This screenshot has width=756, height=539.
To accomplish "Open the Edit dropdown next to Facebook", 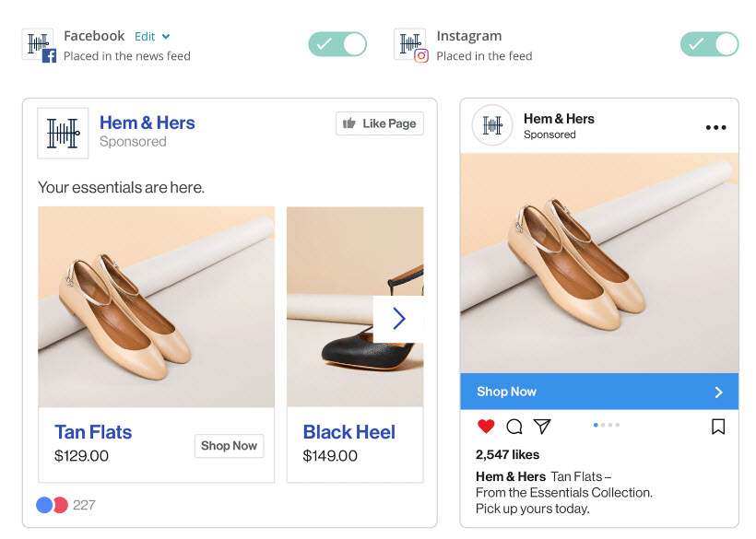I will pyautogui.click(x=152, y=37).
